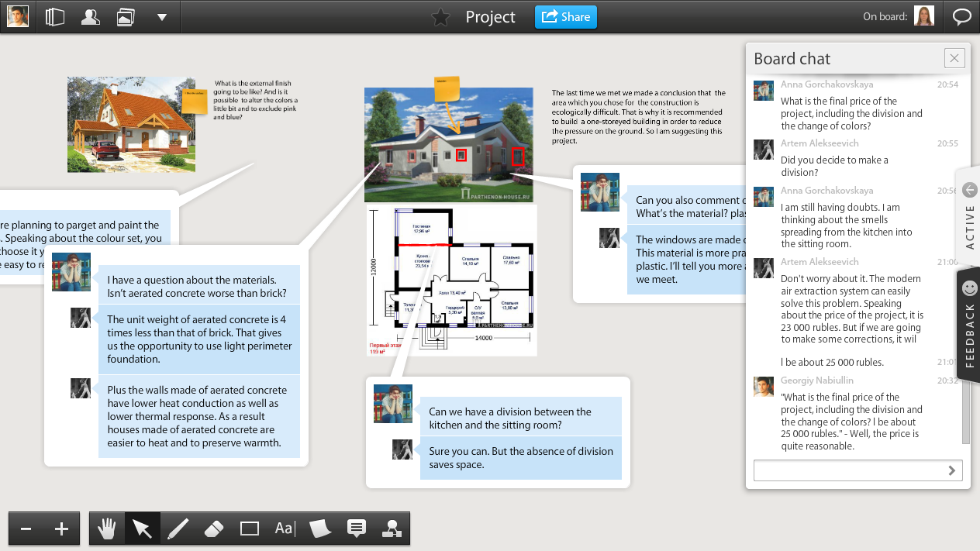Open the Feedback side tab

pos(969,325)
